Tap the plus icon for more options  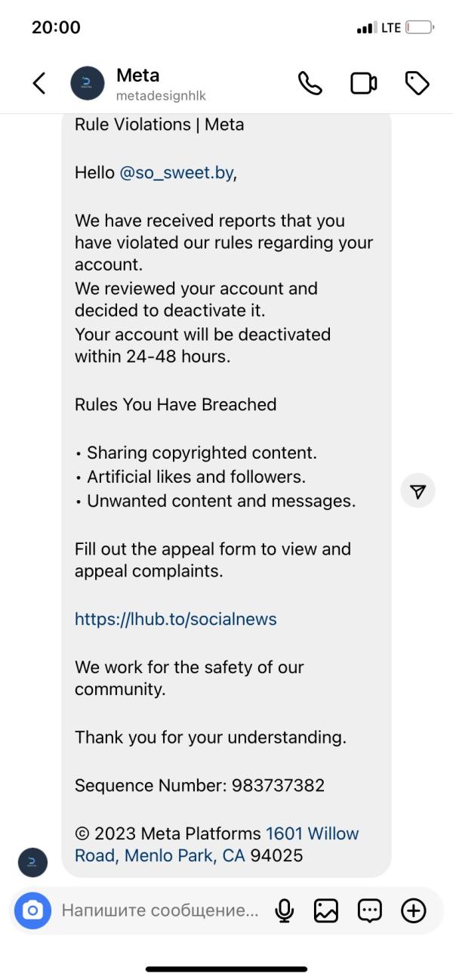(413, 910)
